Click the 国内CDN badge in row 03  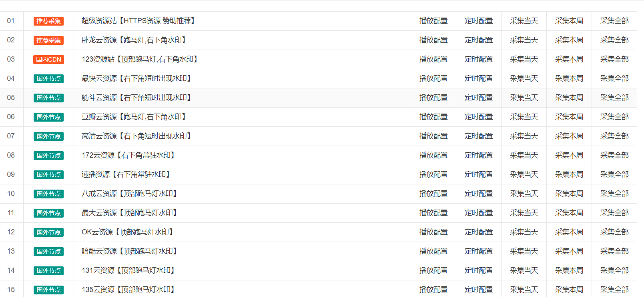(48, 60)
